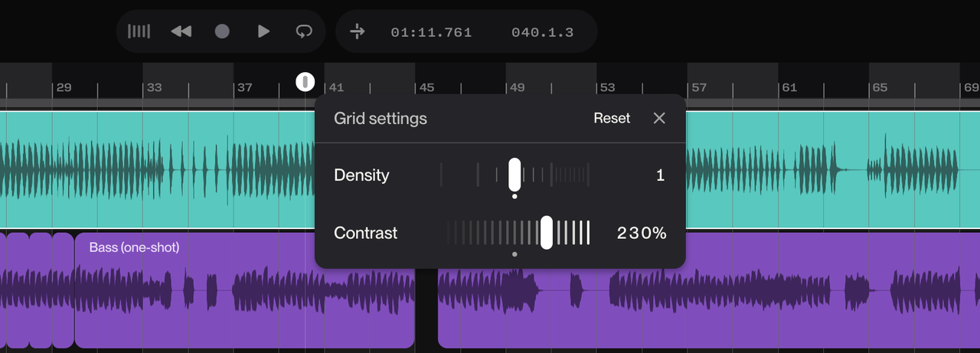Rewind to the start

(x=181, y=31)
